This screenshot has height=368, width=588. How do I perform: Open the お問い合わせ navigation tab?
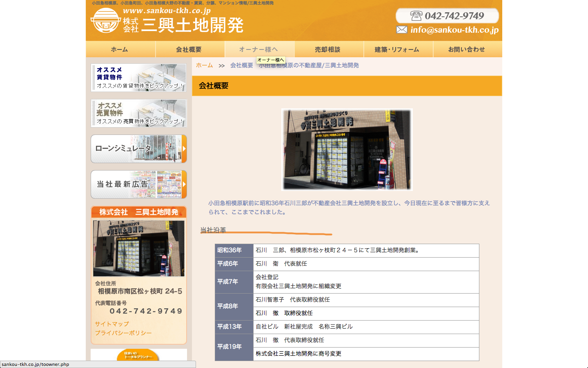pos(467,49)
